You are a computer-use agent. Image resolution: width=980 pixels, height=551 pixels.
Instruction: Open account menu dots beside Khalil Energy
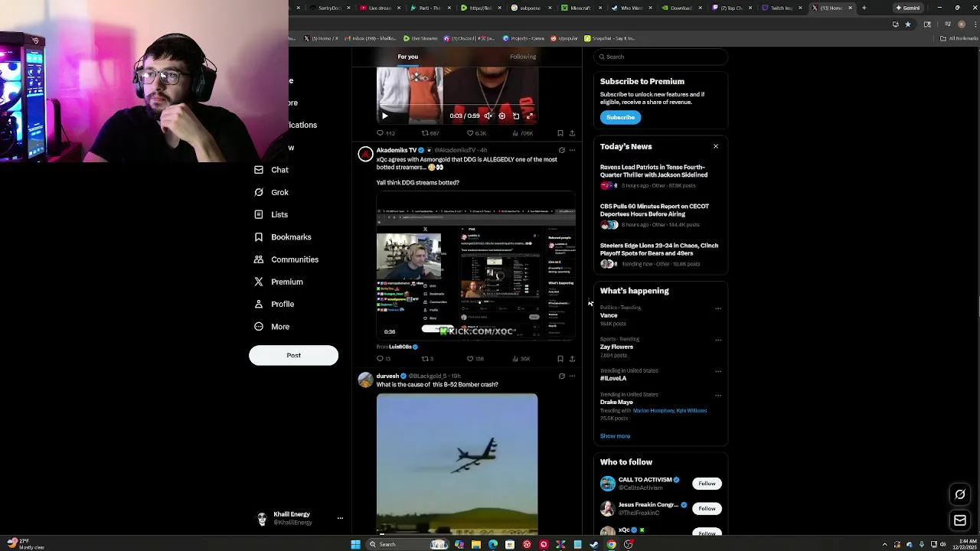click(340, 518)
